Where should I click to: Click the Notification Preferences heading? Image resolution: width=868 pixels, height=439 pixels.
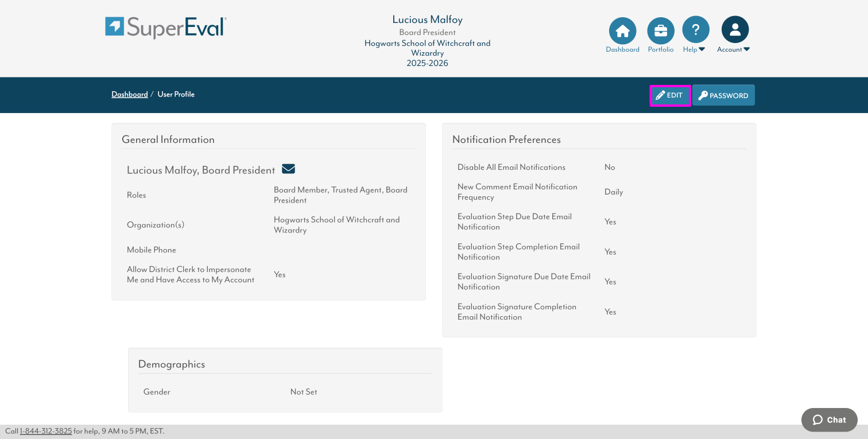click(506, 139)
